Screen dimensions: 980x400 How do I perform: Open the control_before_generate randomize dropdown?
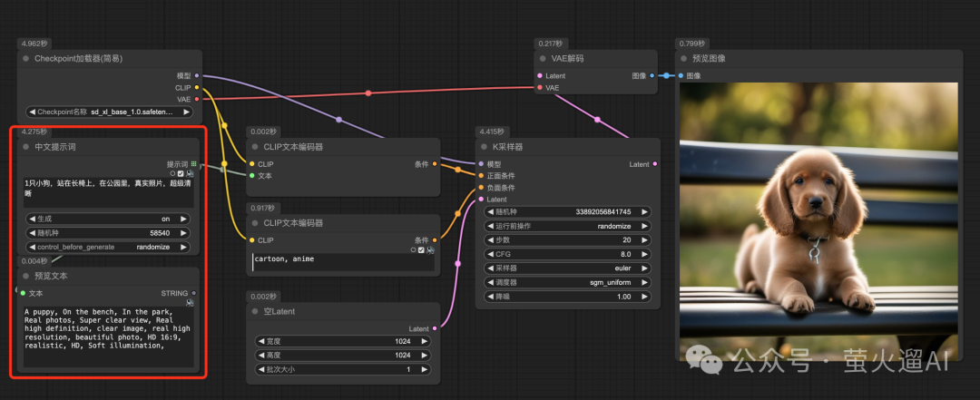pyautogui.click(x=108, y=247)
